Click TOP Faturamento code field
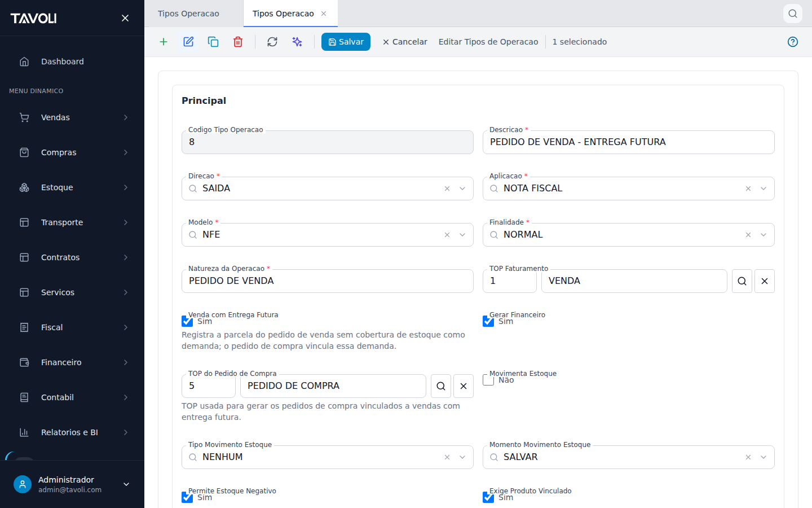This screenshot has width=812, height=508. 510,281
